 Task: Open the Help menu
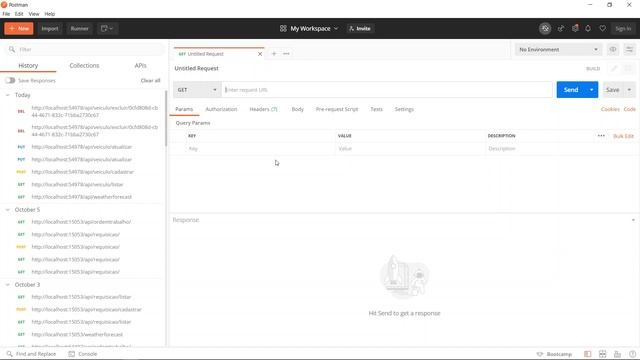(x=49, y=14)
